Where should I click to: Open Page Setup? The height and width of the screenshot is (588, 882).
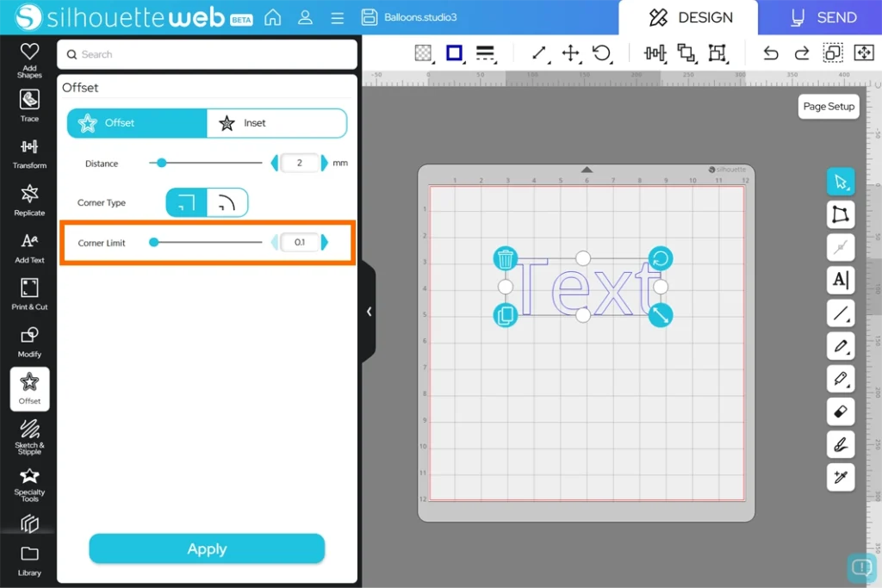pyautogui.click(x=828, y=107)
